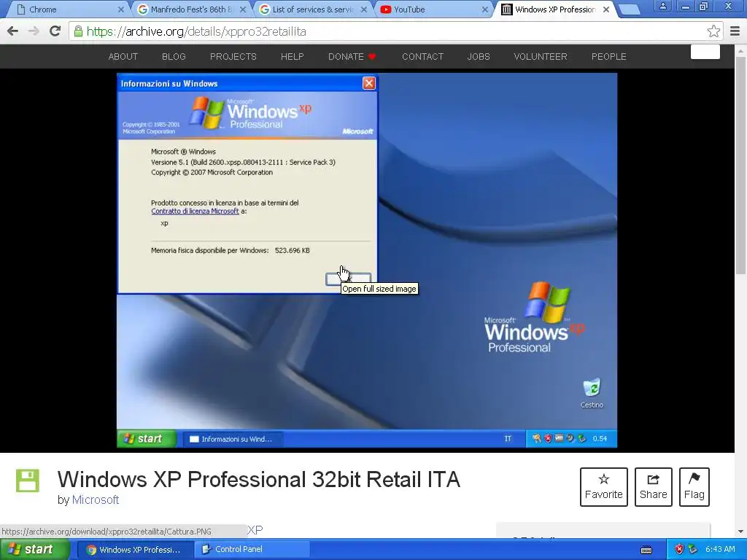Image resolution: width=747 pixels, height=560 pixels.
Task: Click the white box in the archive nav bar
Action: pos(705,52)
